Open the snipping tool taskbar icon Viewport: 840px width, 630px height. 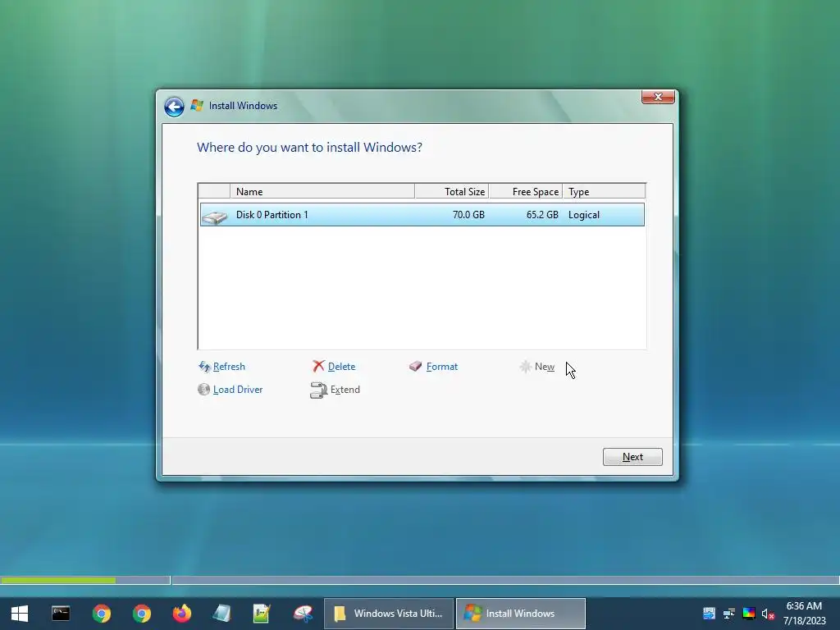303,614
